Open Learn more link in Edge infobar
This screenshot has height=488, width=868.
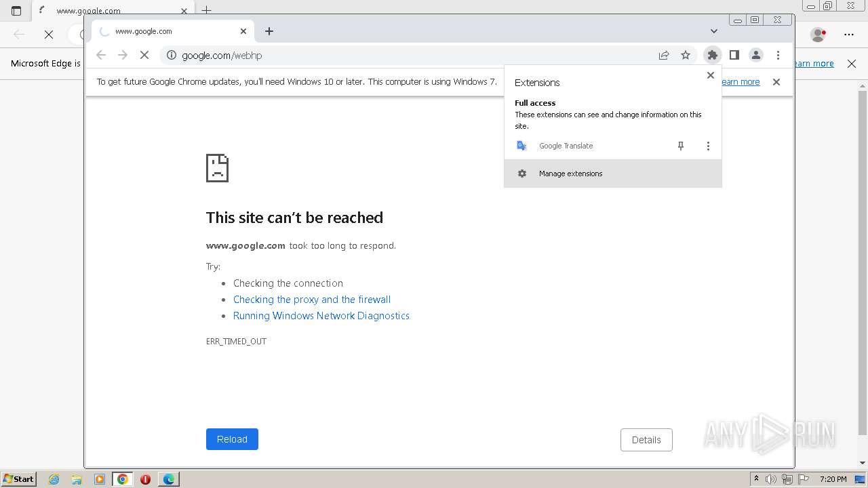(x=814, y=63)
